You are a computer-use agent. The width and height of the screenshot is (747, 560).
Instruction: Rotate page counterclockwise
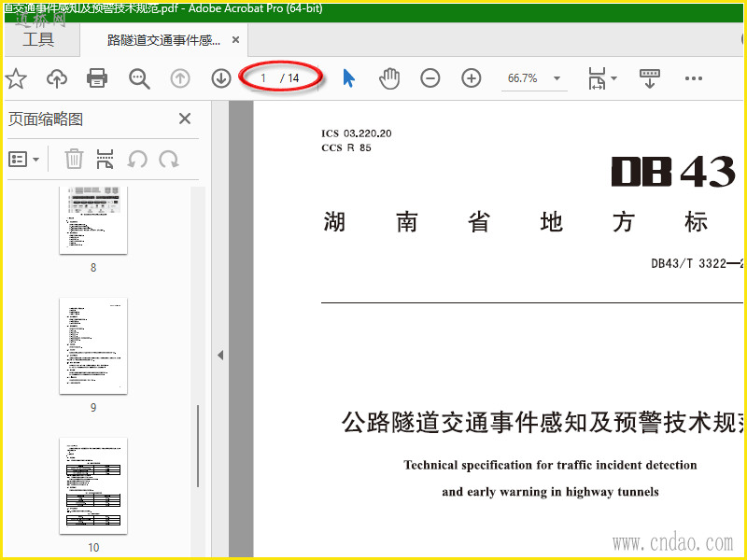pyautogui.click(x=137, y=159)
